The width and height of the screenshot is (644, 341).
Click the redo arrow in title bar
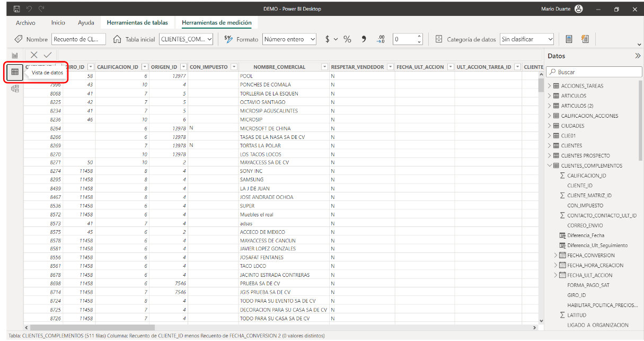coord(42,9)
